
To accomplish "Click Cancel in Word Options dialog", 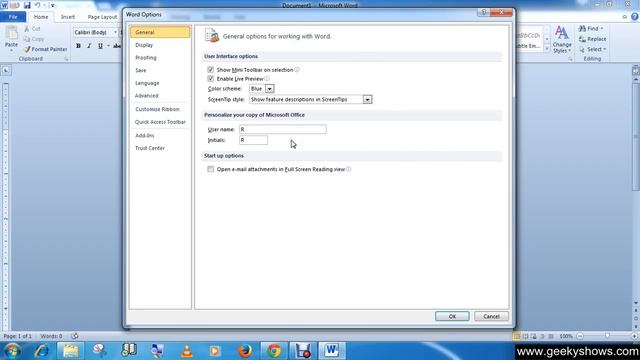I will click(491, 316).
